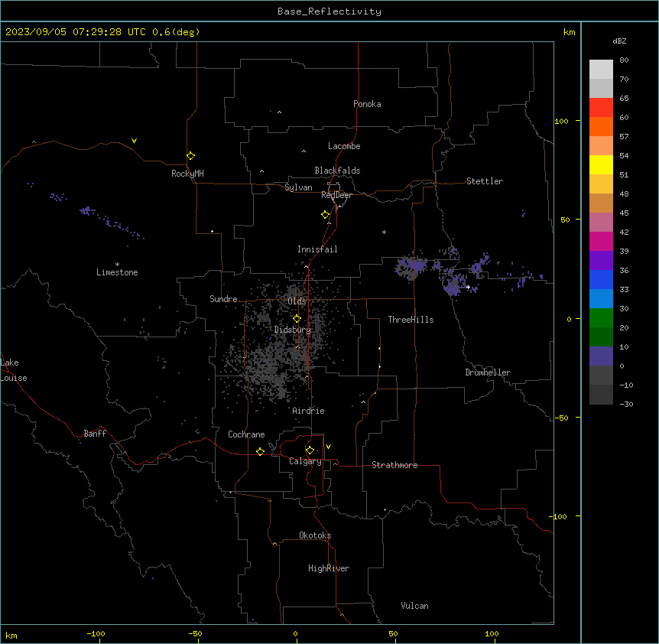Click the Blackfalds city label
This screenshot has height=644, width=659.
coord(337,171)
